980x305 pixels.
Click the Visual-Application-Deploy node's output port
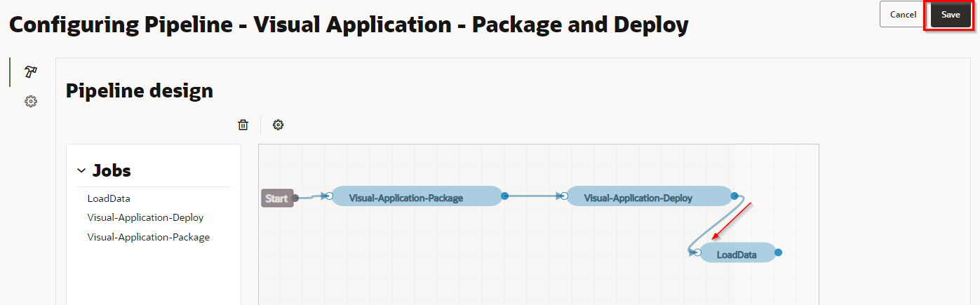pyautogui.click(x=734, y=196)
